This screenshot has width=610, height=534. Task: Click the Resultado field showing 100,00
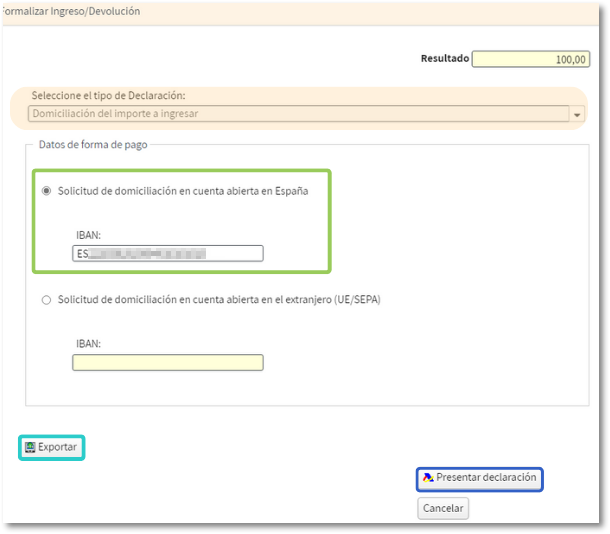coord(531,59)
